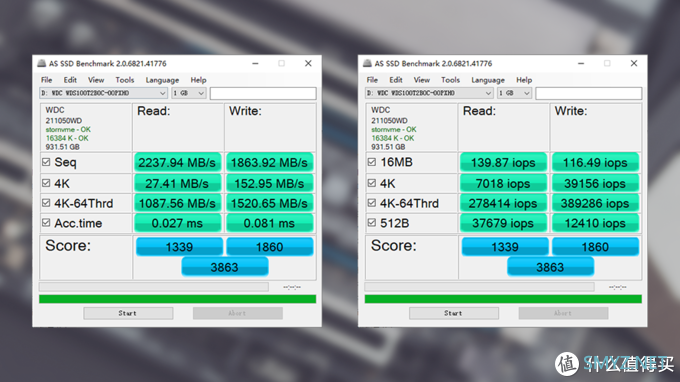Click the grey step progress bar in the left window
680x382 pixels.
coord(154,287)
